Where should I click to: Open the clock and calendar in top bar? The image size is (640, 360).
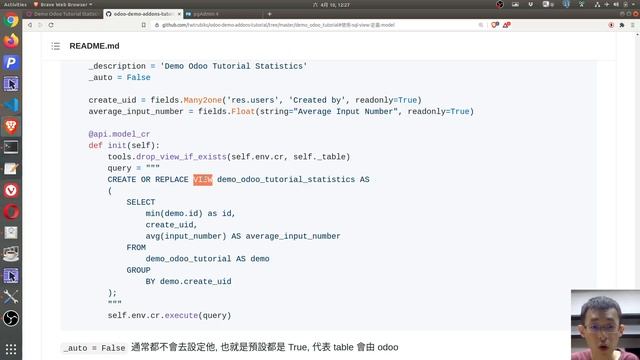(331, 4)
